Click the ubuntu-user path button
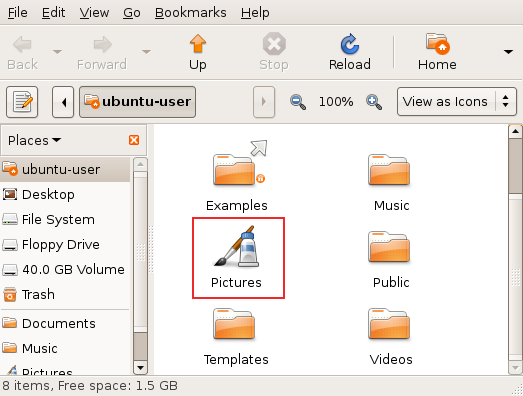 (x=137, y=102)
